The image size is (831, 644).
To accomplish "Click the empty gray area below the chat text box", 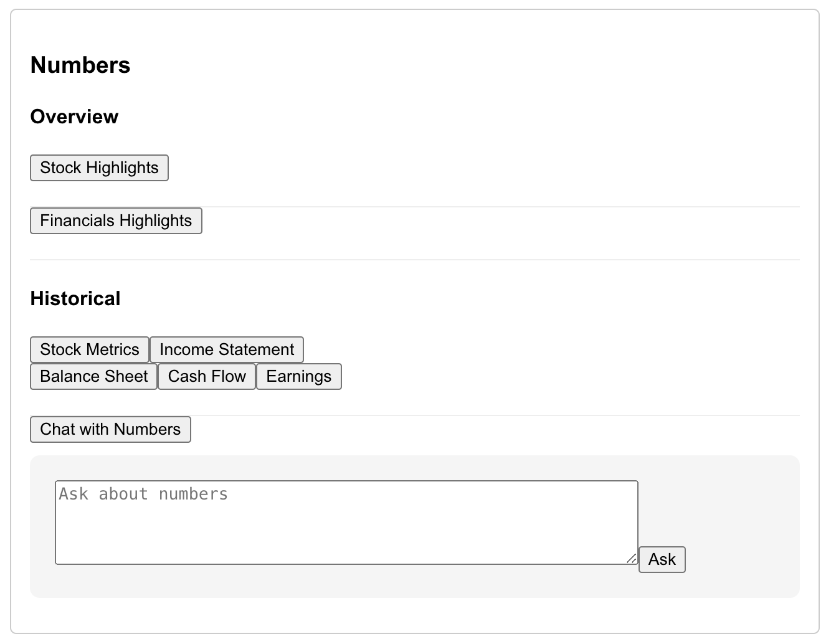I will [346, 582].
